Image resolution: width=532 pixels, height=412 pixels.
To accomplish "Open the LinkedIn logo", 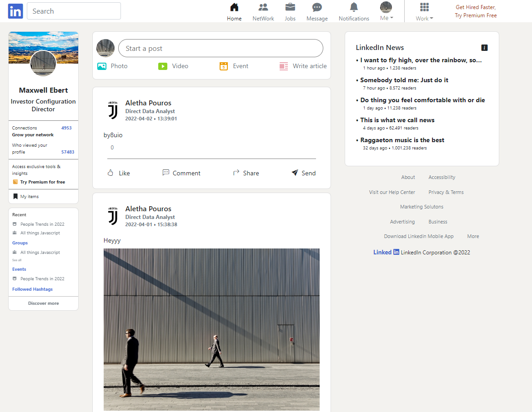I will (15, 11).
